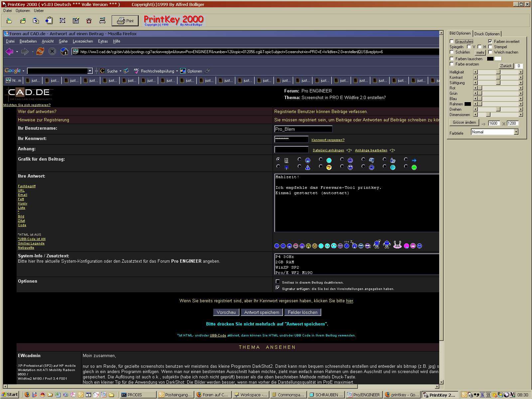
Task: Enable Spiegeln H checkbox
Action: [x=479, y=47]
